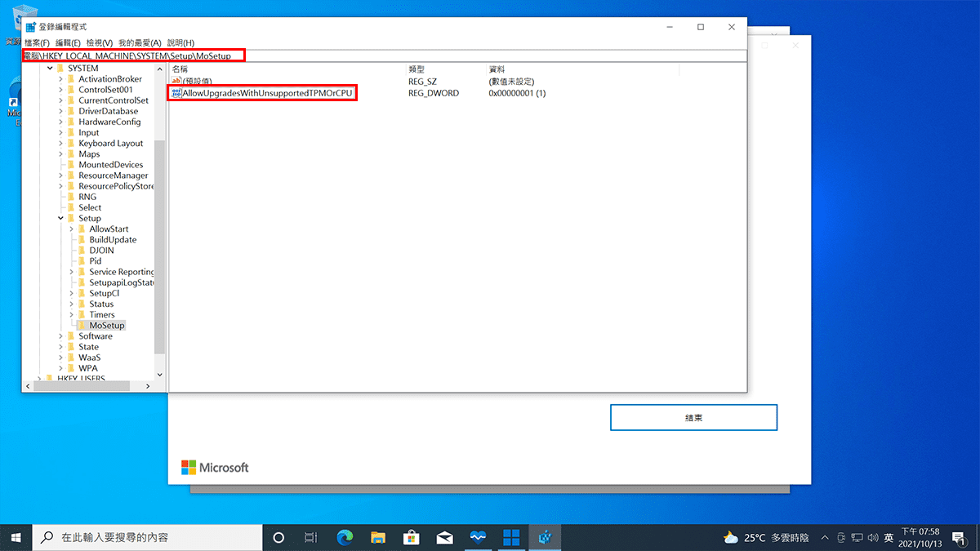Image resolution: width=980 pixels, height=551 pixels.
Task: Click the 結束 button
Action: tap(693, 417)
